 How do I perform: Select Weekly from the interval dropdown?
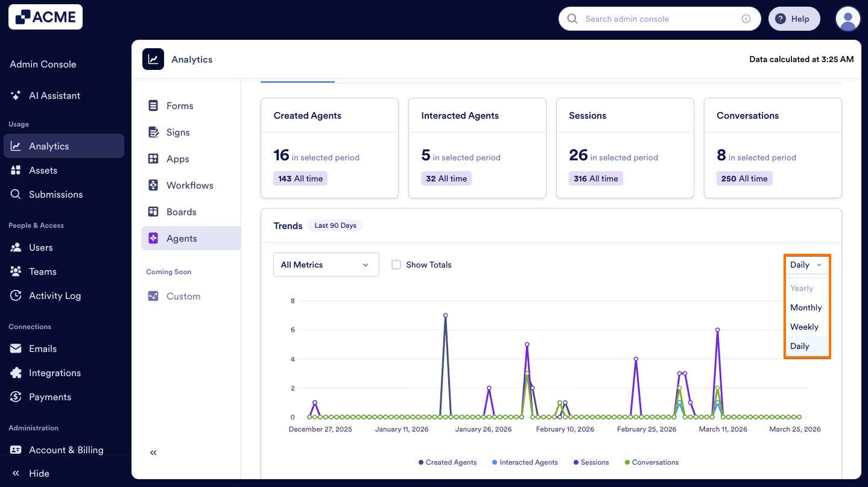tap(804, 327)
